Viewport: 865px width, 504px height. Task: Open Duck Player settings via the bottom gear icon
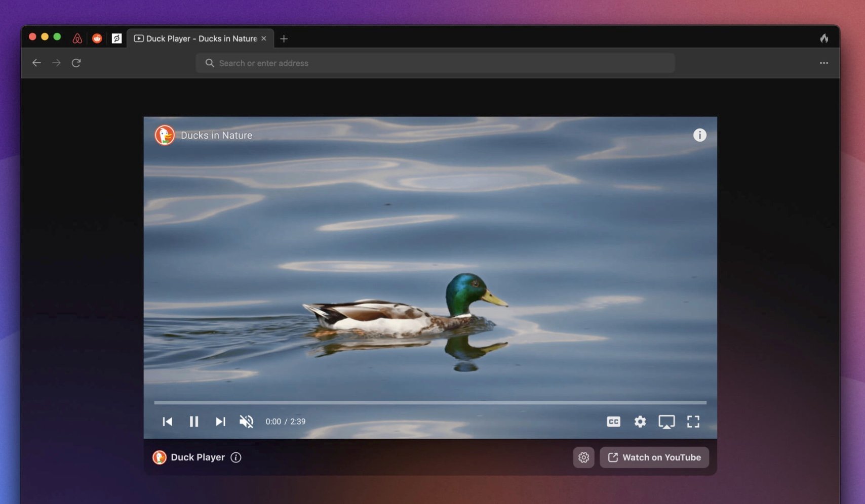pos(583,457)
